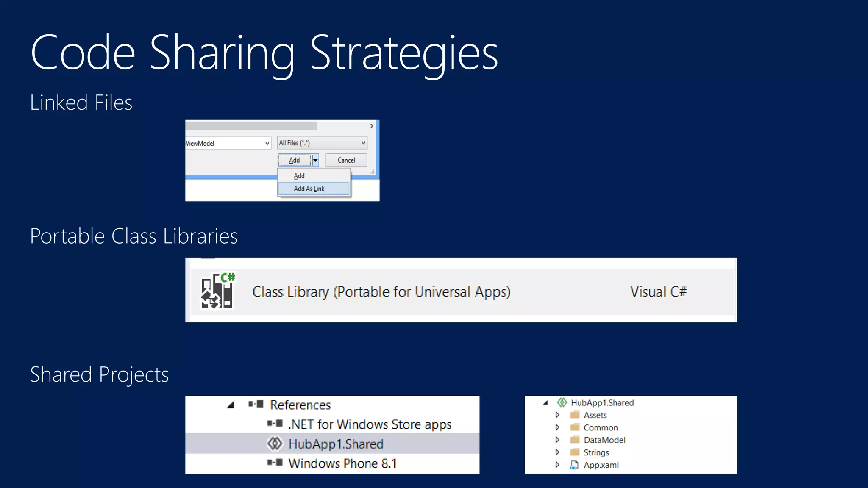Open the All Files filter dropdown
Viewport: 868px width, 488px height.
pos(363,143)
